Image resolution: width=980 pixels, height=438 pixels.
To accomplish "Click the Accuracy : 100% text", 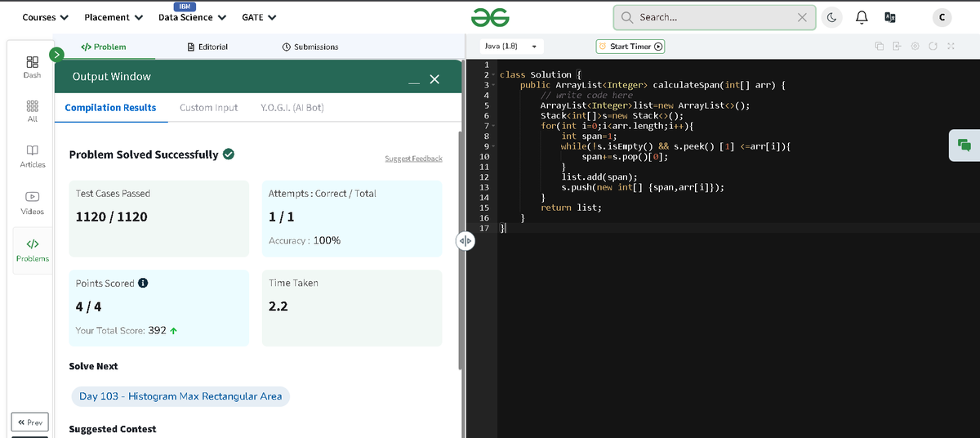I will click(x=305, y=241).
